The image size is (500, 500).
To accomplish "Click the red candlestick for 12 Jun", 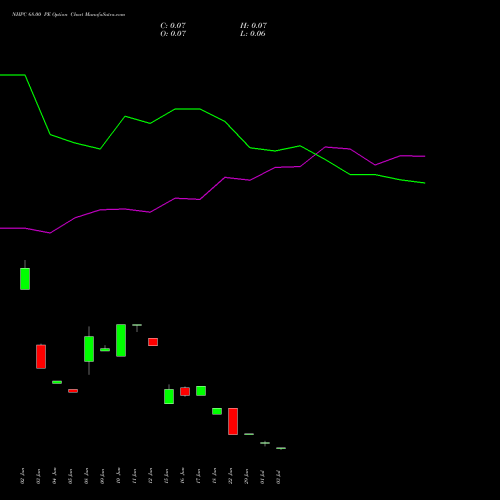I will [x=153, y=342].
